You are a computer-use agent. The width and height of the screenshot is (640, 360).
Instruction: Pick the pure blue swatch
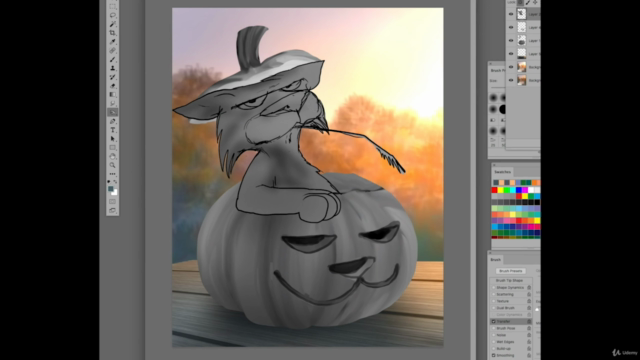tap(519, 190)
